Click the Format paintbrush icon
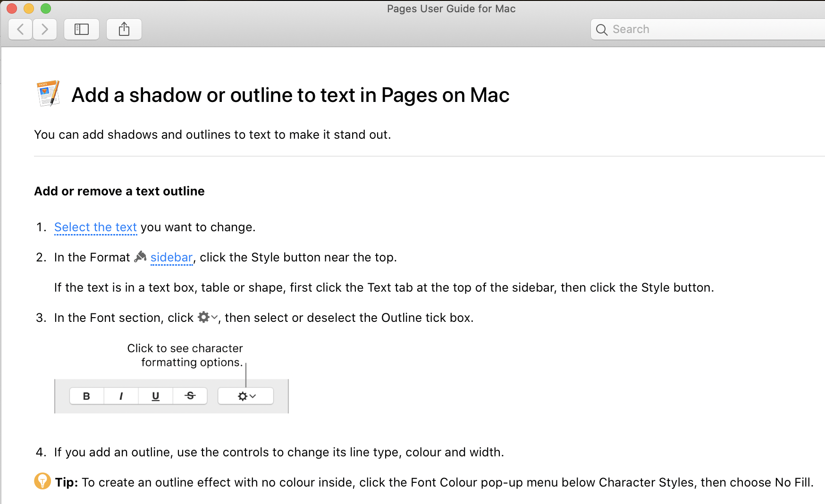This screenshot has height=504, width=825. click(x=140, y=257)
